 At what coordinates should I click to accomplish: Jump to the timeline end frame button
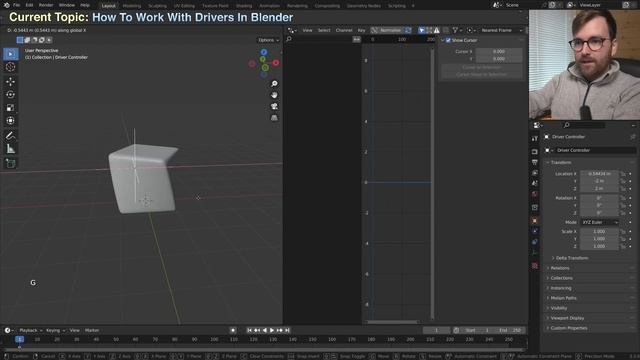(x=287, y=330)
